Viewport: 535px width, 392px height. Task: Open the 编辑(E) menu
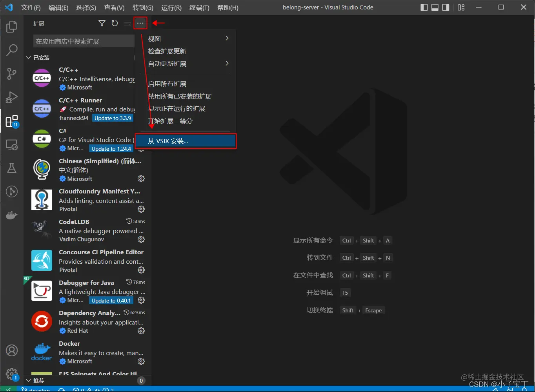[x=58, y=7]
